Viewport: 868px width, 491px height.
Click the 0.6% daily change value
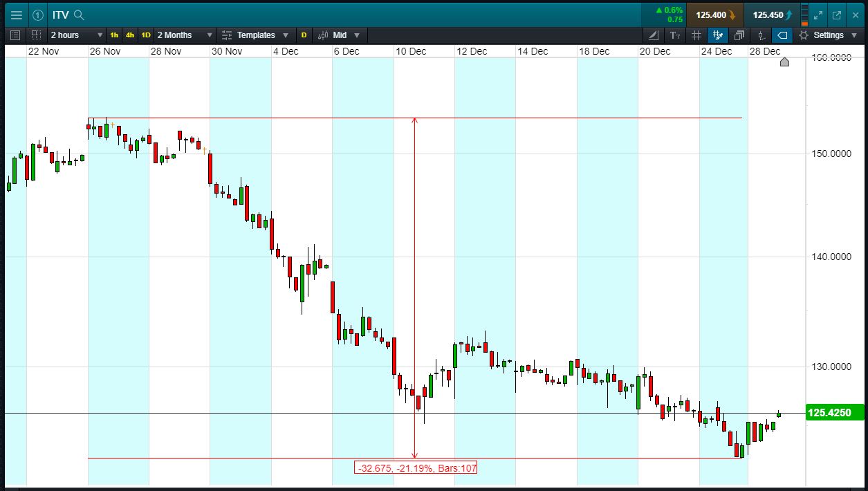[x=669, y=10]
